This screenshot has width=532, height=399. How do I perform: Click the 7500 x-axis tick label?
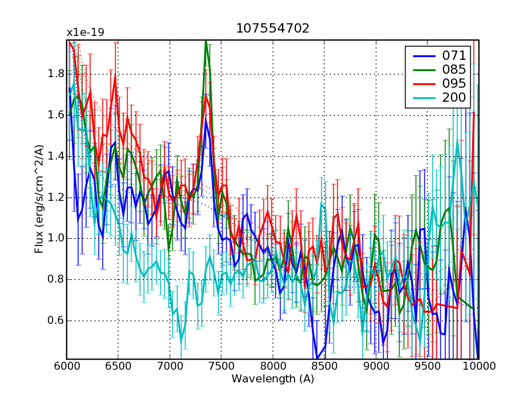[x=221, y=366]
